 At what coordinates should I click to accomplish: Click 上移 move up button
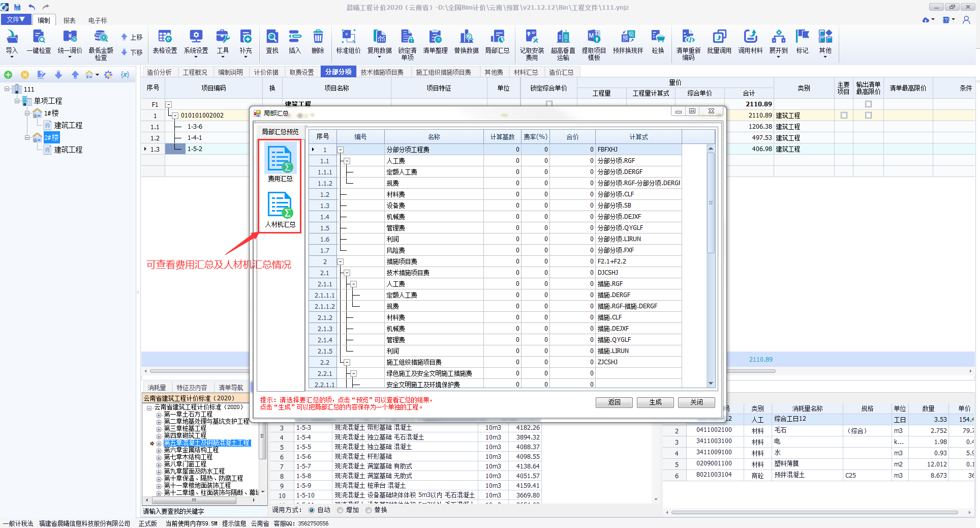(x=131, y=37)
